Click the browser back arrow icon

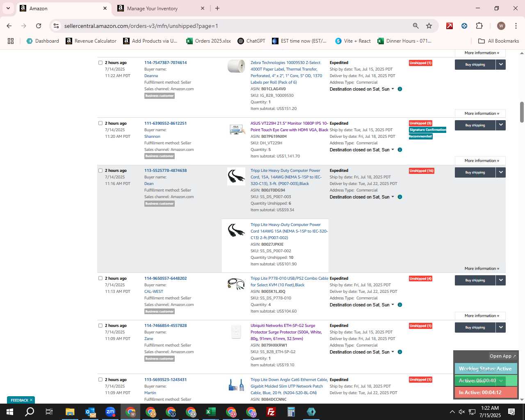[x=9, y=26]
